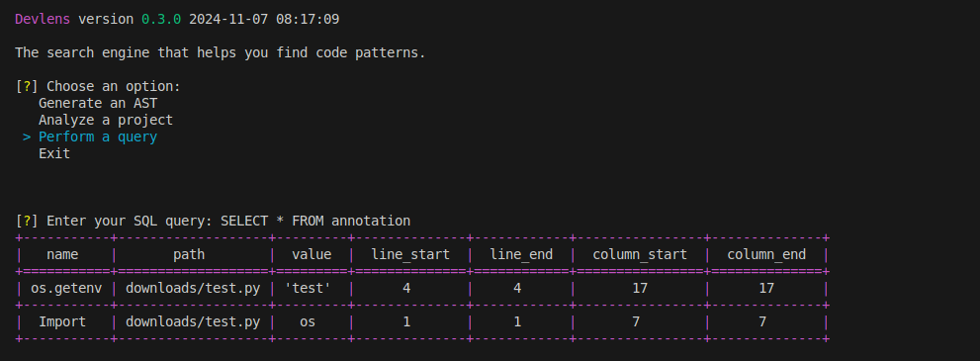This screenshot has width=980, height=361.
Task: Choose the highlighted Perform a query option
Action: point(98,136)
